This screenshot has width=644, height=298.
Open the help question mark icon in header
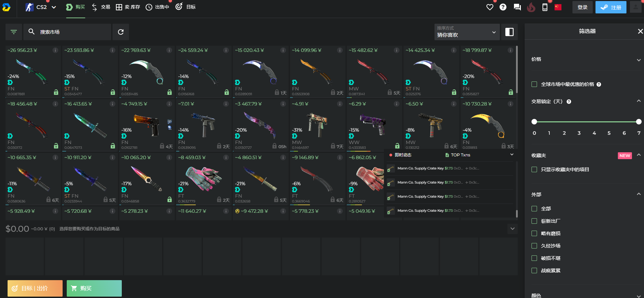tap(503, 7)
